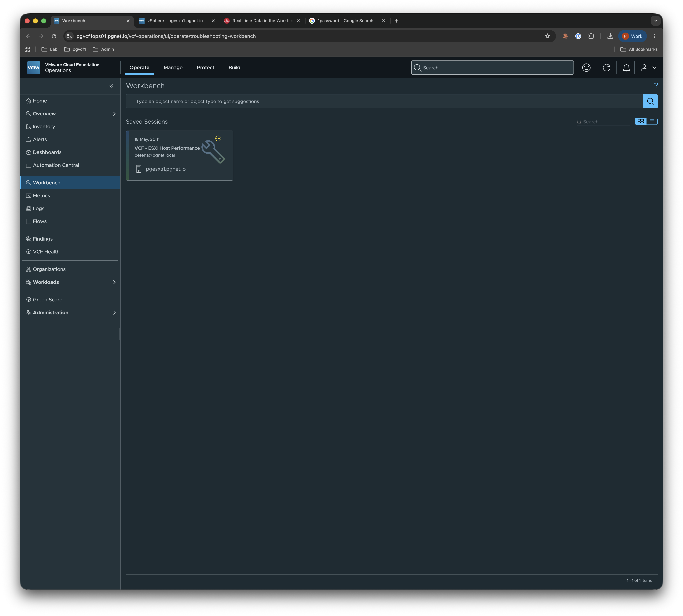Screen dimensions: 683x616
Task: Switch to vSphere - pgesxa1.pgnet.io browser tab
Action: pos(177,21)
